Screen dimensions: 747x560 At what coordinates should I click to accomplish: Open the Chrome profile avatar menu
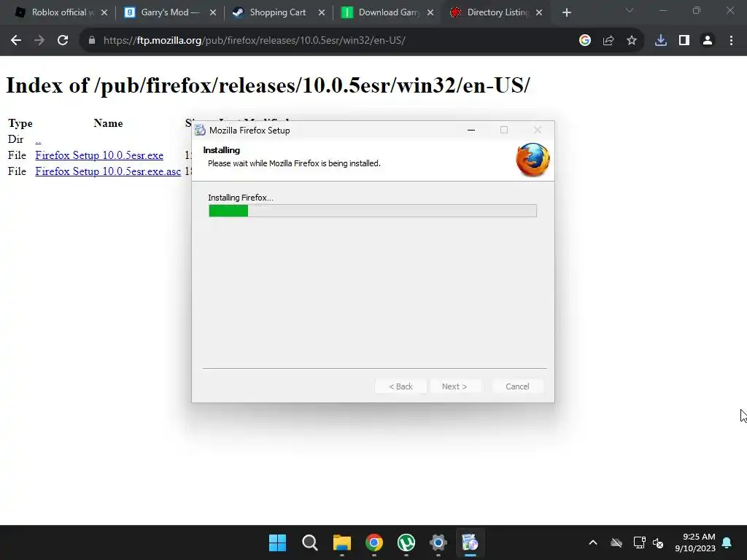click(x=708, y=41)
